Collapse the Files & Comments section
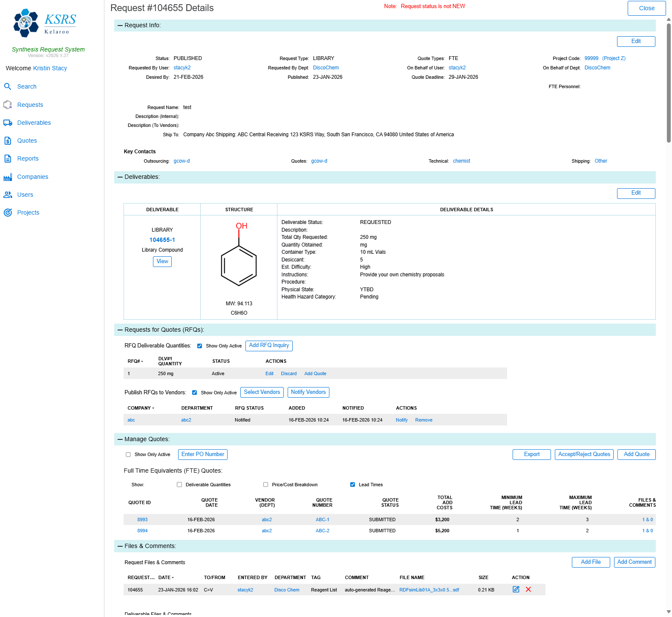672x617 pixels. coord(120,546)
